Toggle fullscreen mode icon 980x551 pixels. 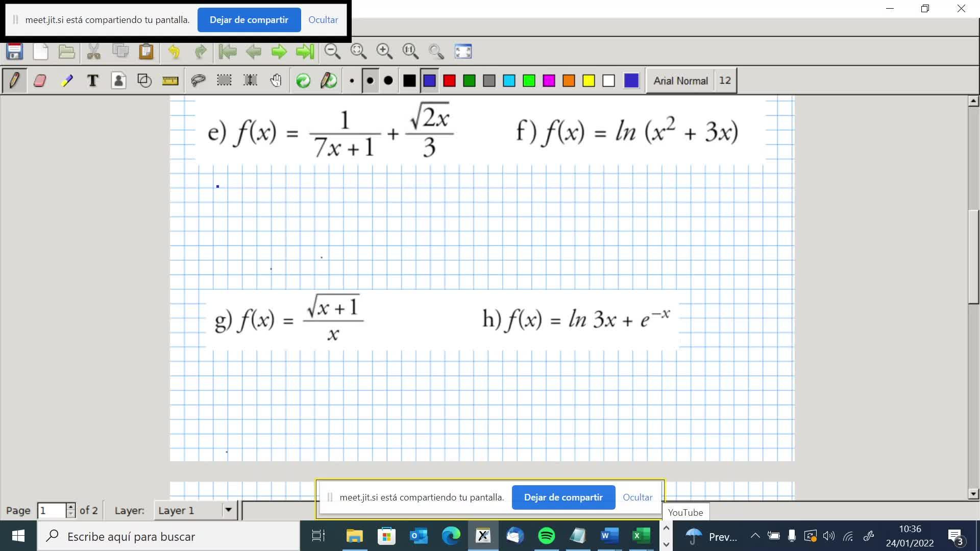click(463, 51)
